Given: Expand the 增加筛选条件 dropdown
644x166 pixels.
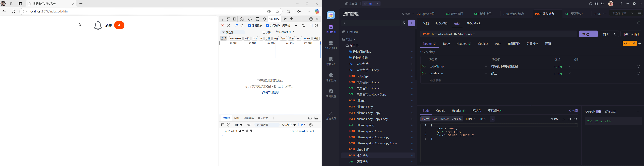Looking at the screenshot, I should click(285, 32).
